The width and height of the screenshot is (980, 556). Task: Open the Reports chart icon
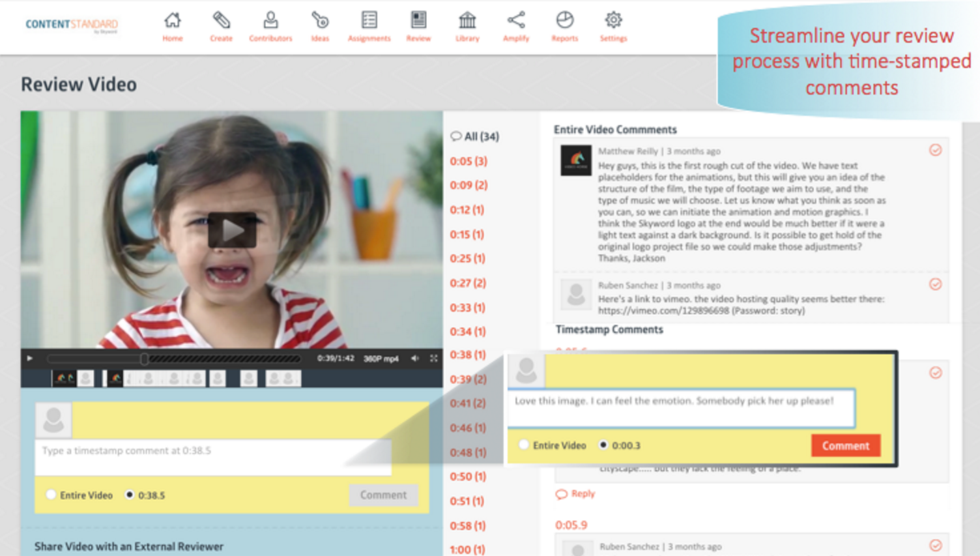pos(565,20)
